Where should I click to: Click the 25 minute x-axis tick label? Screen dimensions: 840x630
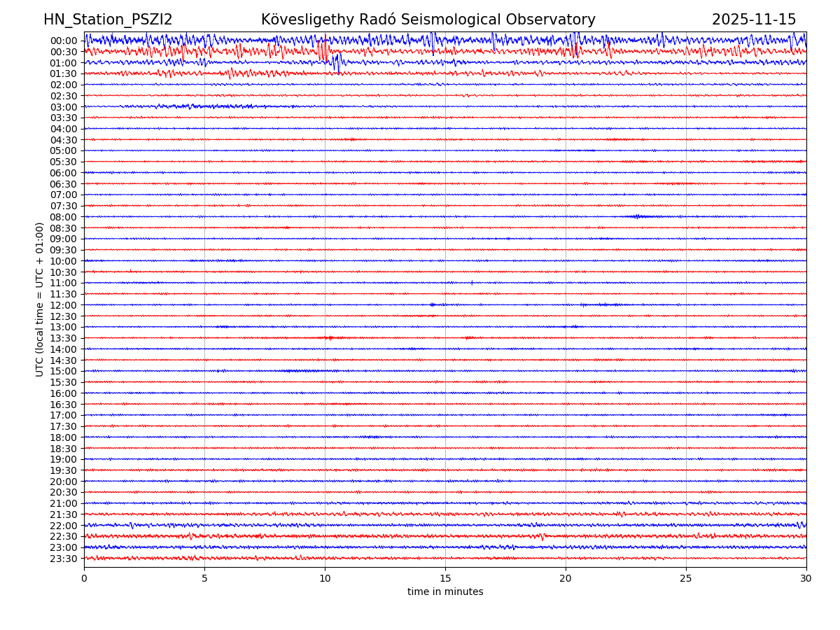point(686,579)
